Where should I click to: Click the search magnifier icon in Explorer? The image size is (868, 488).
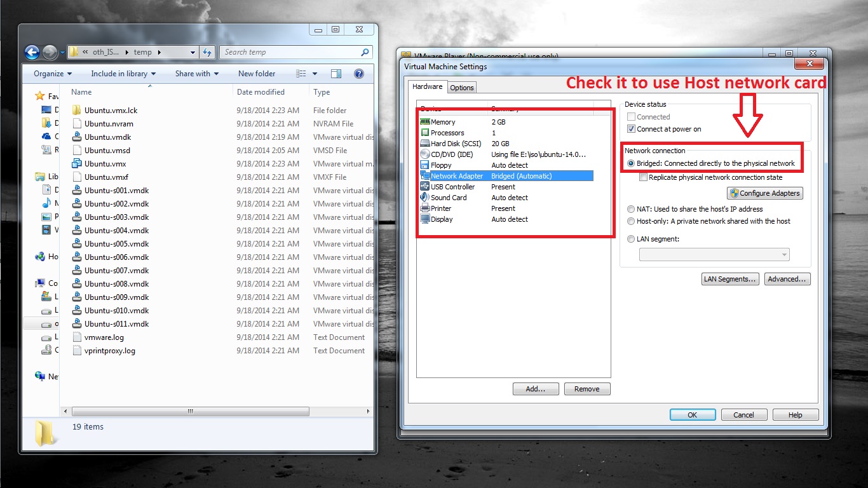365,52
